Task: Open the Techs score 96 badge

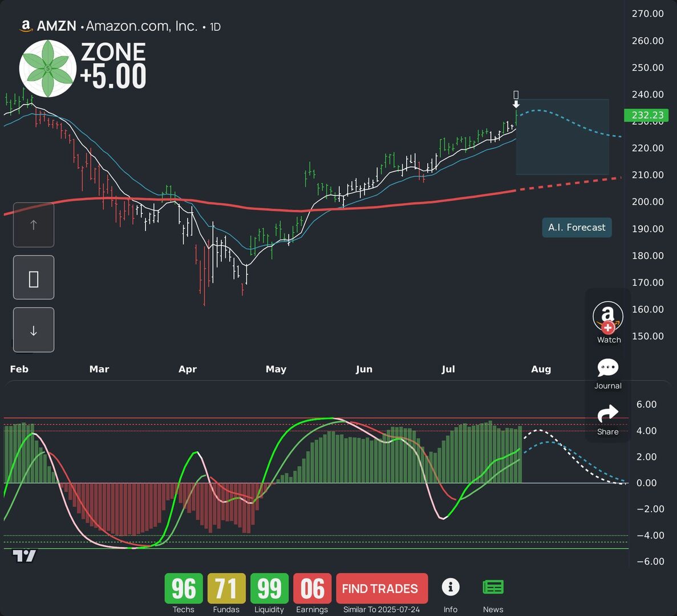Action: [184, 589]
